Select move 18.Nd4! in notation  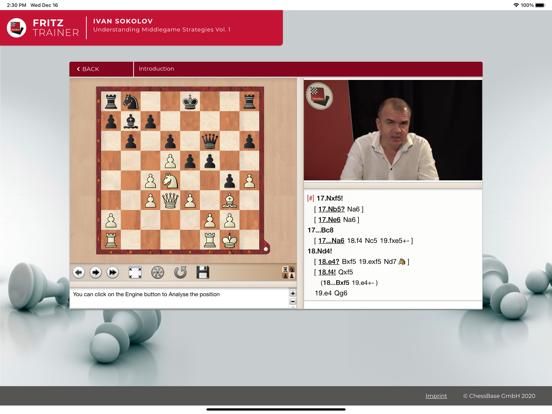[x=320, y=251]
